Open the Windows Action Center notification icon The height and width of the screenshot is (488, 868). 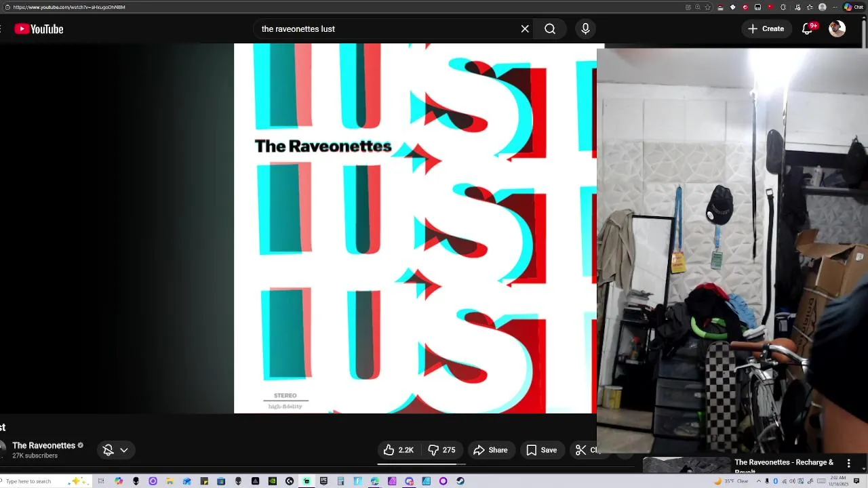pyautogui.click(x=856, y=481)
